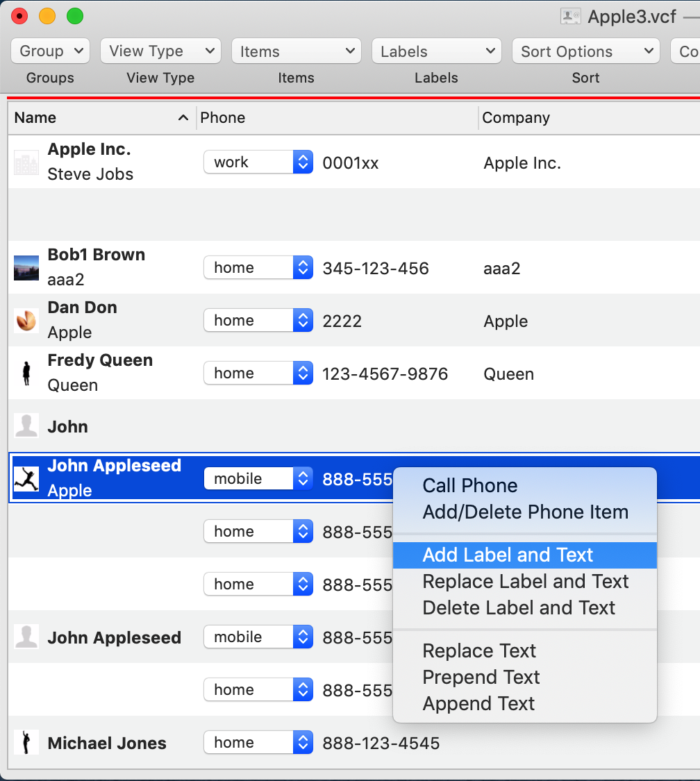The image size is (700, 781).
Task: Click Dan Don's fortune cookie avatar
Action: point(26,321)
